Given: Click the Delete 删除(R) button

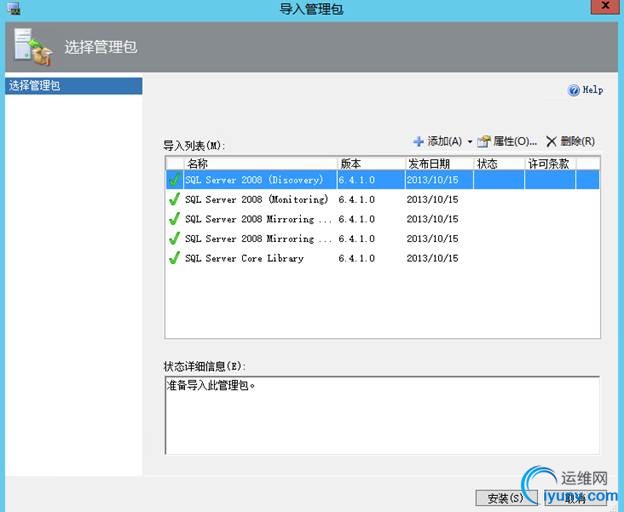Looking at the screenshot, I should click(x=570, y=141).
